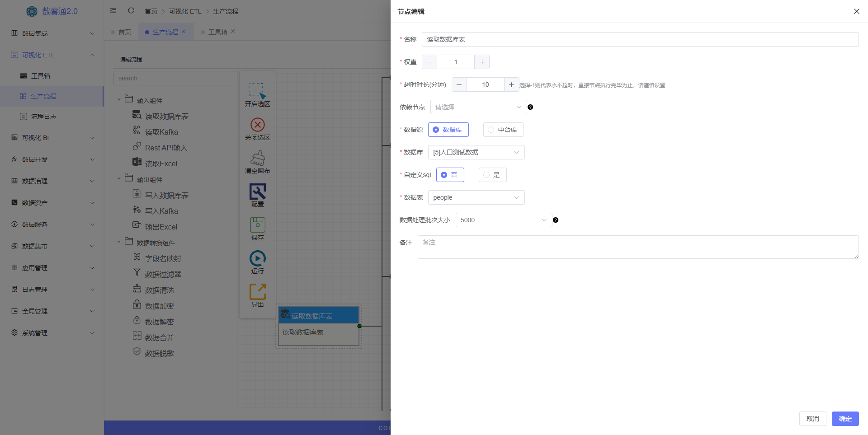
Task: Expand the 系统管理 sidebar menu
Action: (52, 333)
